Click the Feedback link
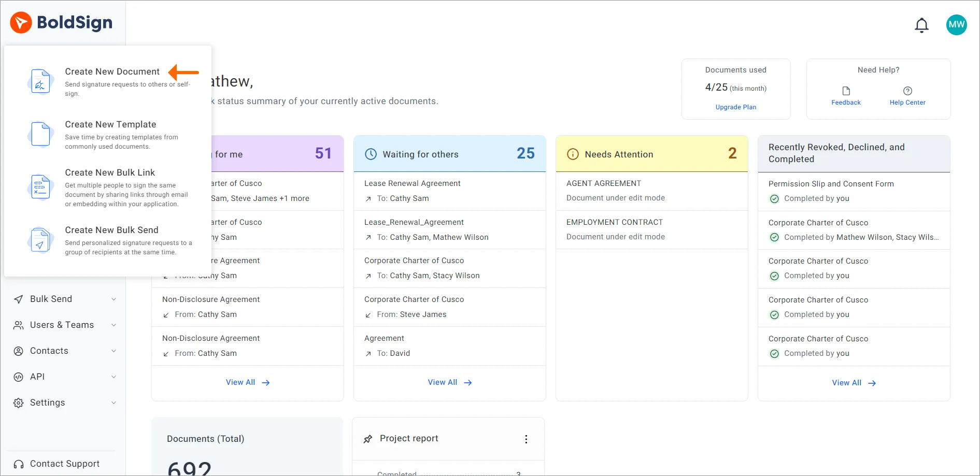 coord(846,103)
